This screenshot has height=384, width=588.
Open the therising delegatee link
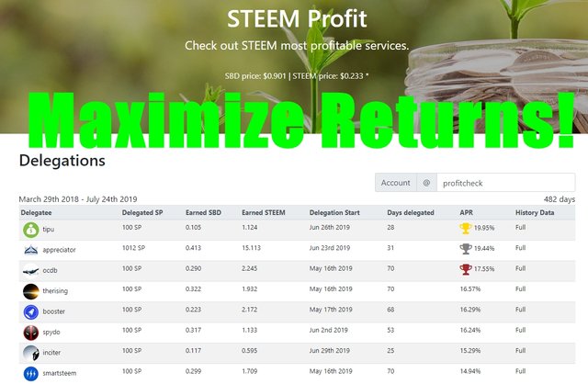[55, 291]
